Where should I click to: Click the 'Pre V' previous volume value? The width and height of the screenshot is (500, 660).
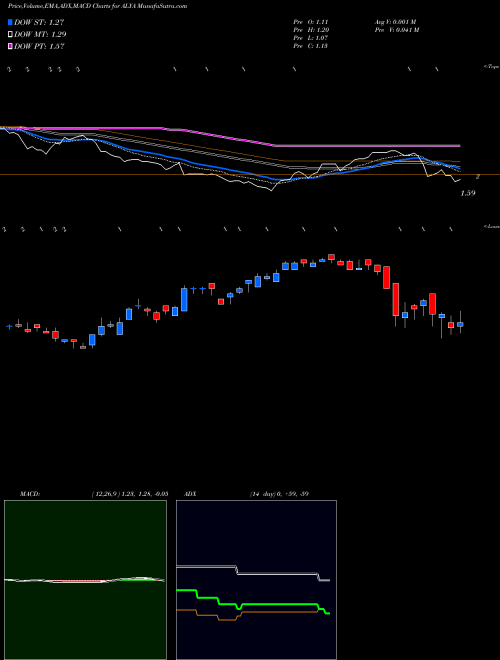[x=396, y=30]
